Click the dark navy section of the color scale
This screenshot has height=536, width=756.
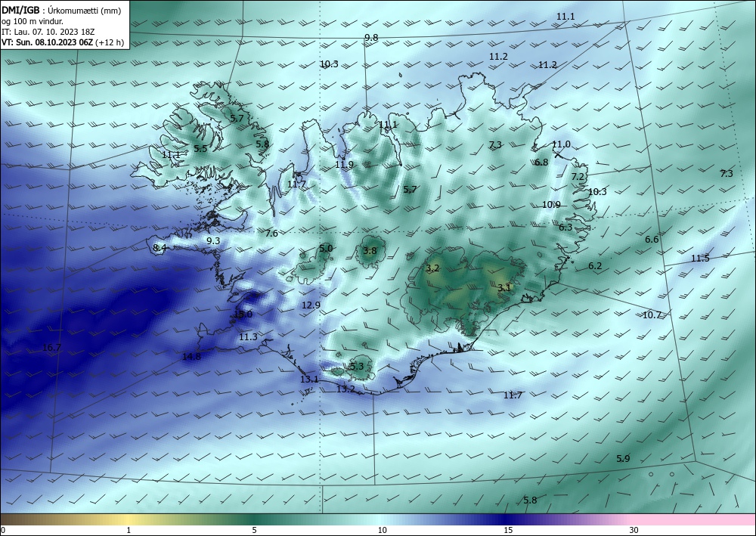coord(508,519)
